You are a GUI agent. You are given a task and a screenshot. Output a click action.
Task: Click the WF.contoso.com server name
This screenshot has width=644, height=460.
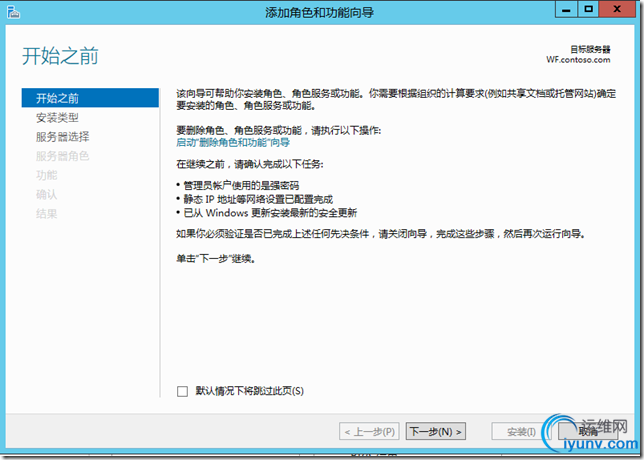[x=578, y=60]
